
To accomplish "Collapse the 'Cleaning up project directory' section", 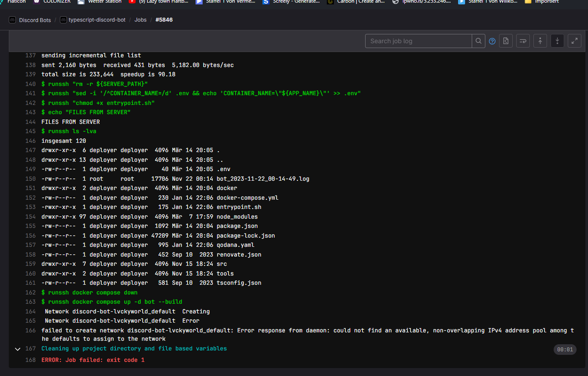I will [18, 349].
